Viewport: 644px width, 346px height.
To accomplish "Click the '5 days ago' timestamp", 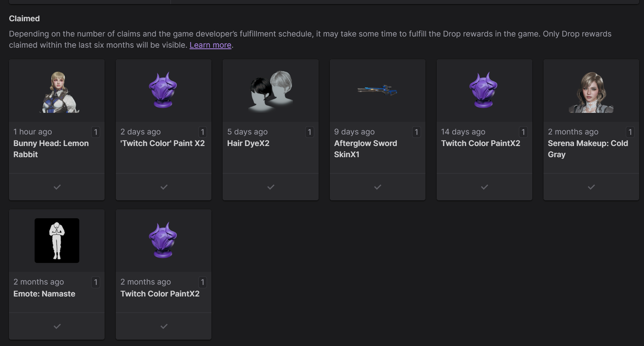I will [x=248, y=132].
